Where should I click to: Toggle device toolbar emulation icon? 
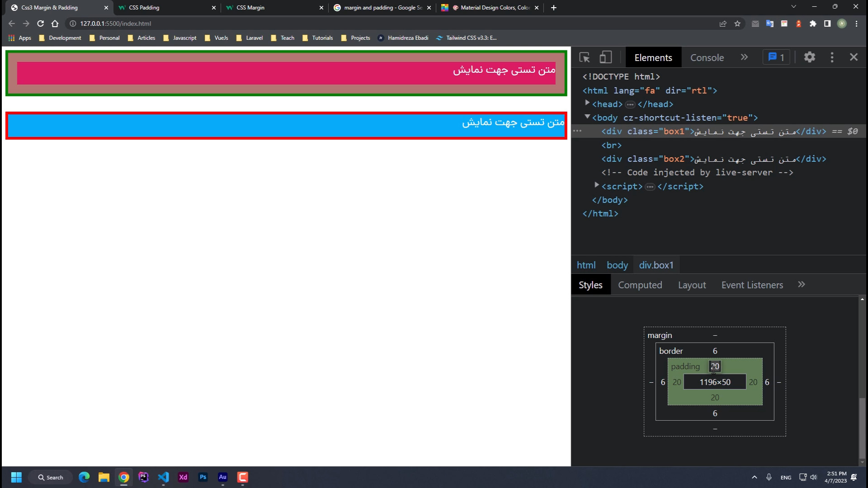(605, 57)
